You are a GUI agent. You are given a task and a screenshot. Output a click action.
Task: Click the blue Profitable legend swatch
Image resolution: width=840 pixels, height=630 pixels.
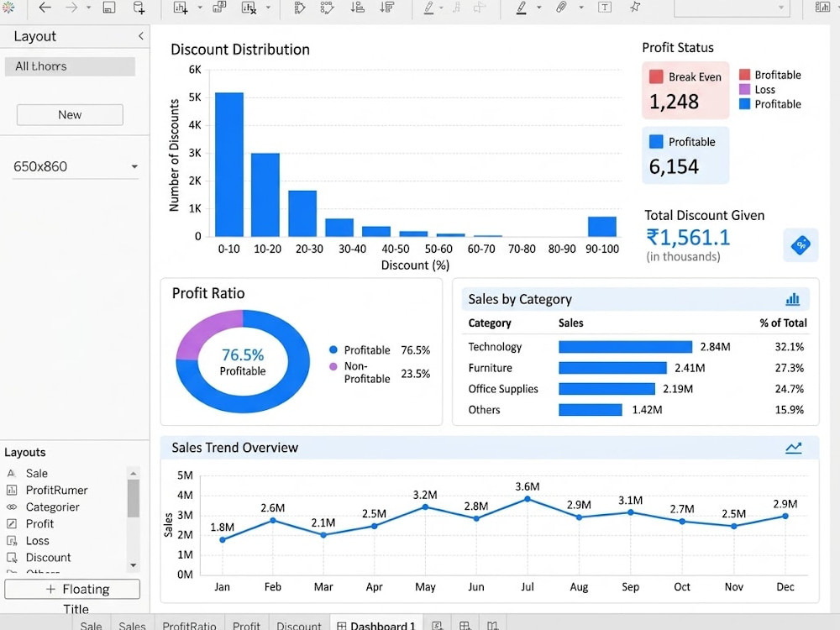(x=744, y=104)
